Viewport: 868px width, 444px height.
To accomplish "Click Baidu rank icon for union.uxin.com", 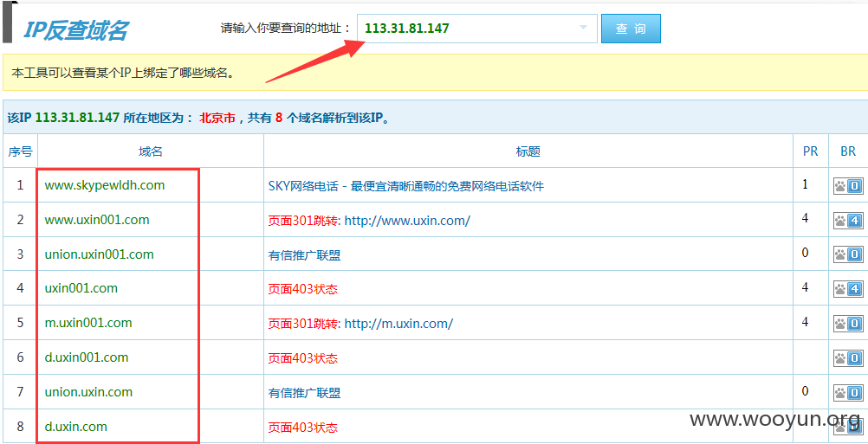I will click(x=848, y=393).
